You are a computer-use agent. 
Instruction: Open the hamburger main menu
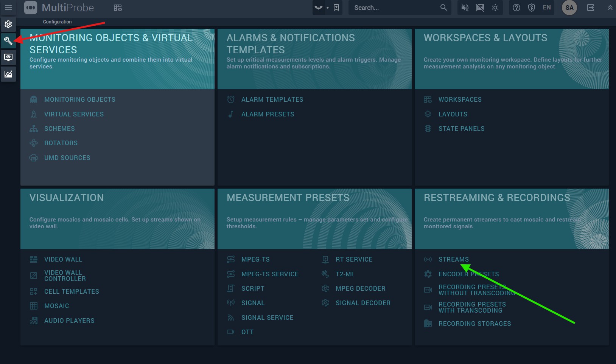click(x=8, y=8)
